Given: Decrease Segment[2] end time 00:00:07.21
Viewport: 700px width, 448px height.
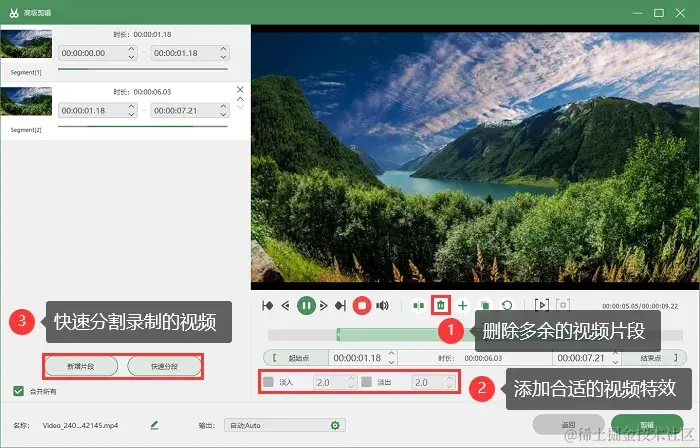Looking at the screenshot, I should tap(223, 114).
